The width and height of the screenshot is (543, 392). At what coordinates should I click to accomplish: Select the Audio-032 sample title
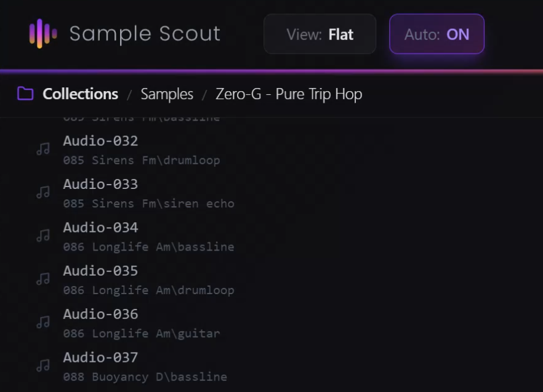click(100, 141)
